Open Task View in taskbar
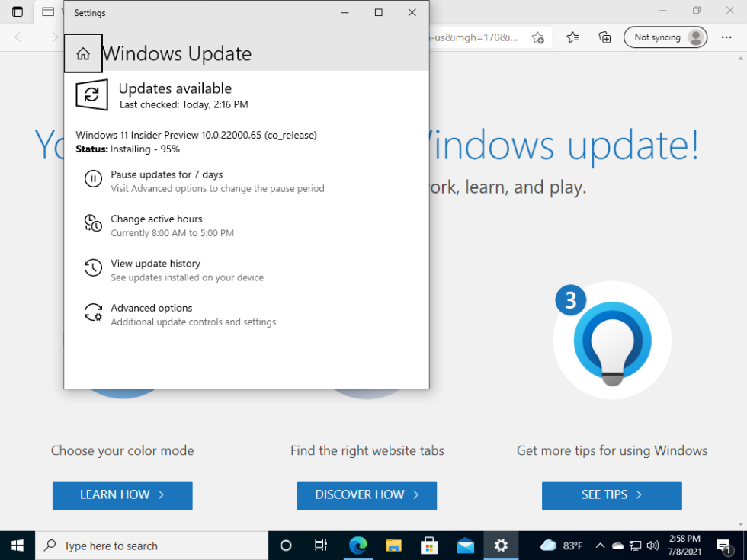The height and width of the screenshot is (560, 747). click(321, 546)
